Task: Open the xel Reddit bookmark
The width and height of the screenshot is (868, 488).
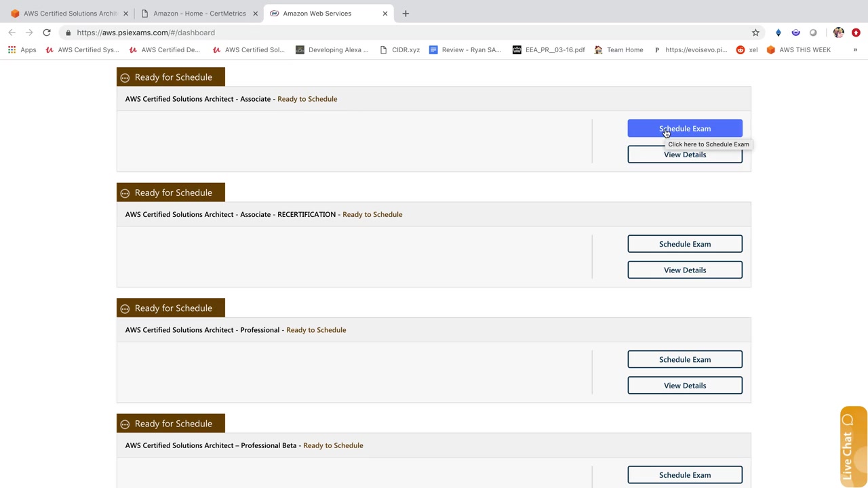Action: (x=747, y=49)
